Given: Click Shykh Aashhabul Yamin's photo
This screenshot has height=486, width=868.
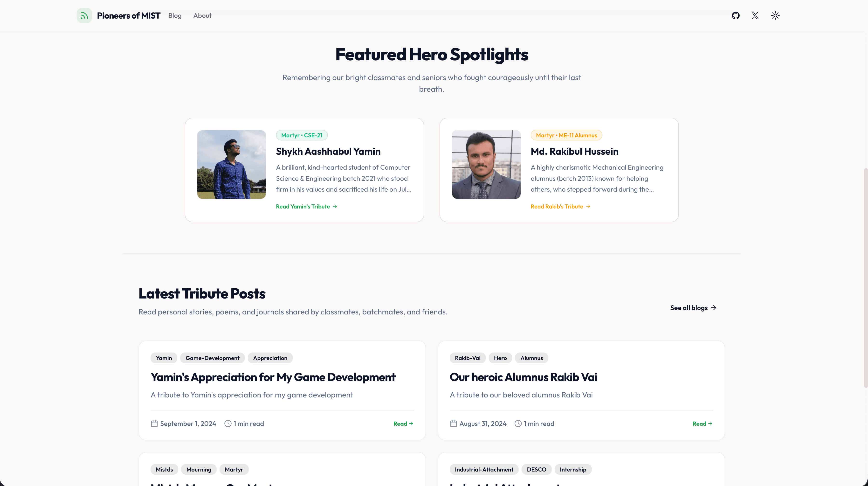Looking at the screenshot, I should tap(232, 165).
